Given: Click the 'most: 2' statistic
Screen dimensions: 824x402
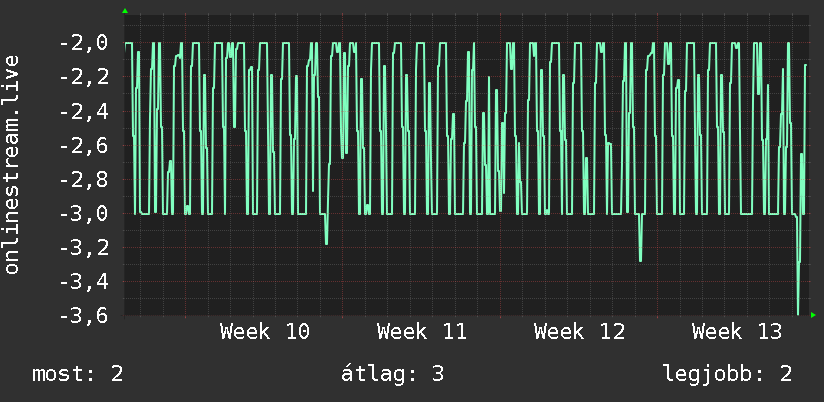Looking at the screenshot, I should coord(78,374).
